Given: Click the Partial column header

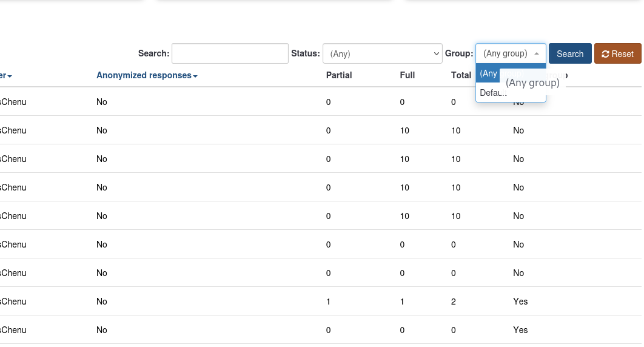Looking at the screenshot, I should pos(339,76).
